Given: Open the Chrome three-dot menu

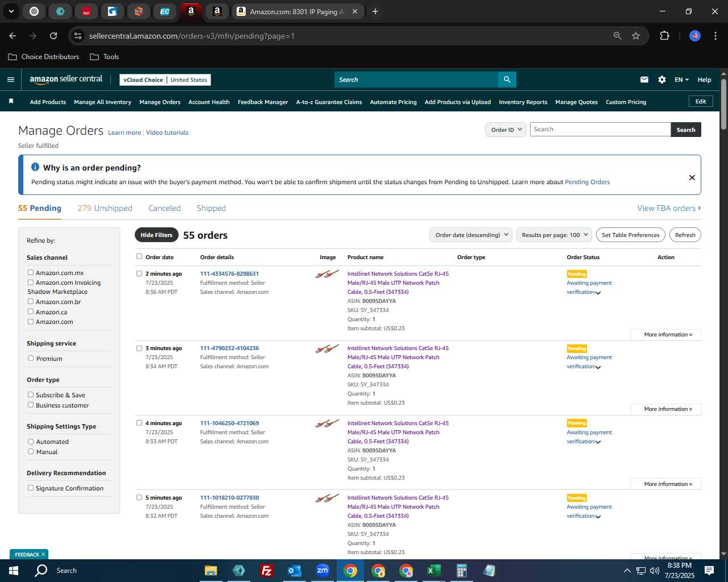Looking at the screenshot, I should point(714,36).
